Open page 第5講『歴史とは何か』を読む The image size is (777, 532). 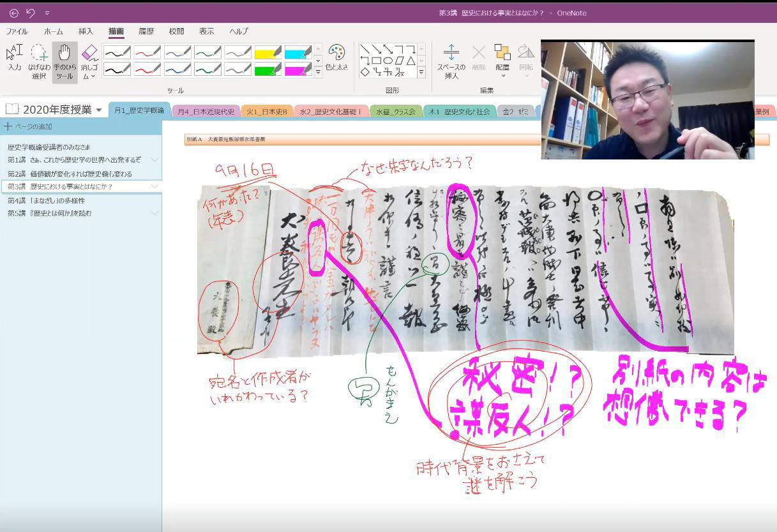pyautogui.click(x=49, y=213)
